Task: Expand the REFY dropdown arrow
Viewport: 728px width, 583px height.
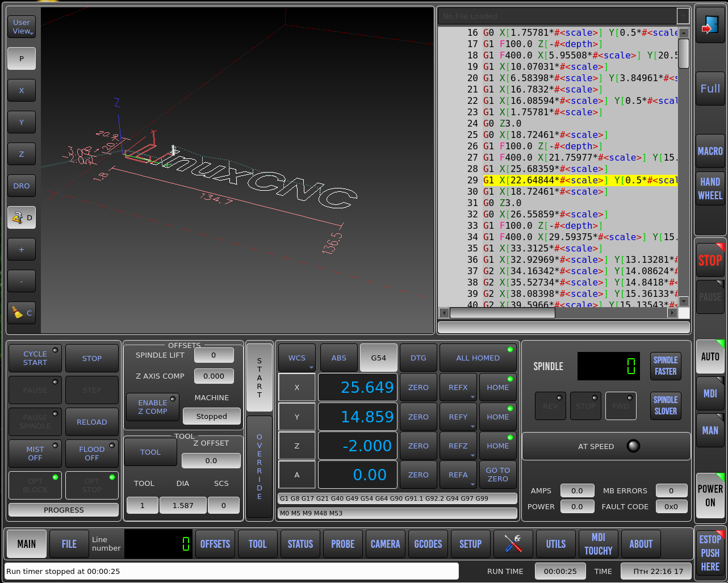Action: pyautogui.click(x=472, y=426)
